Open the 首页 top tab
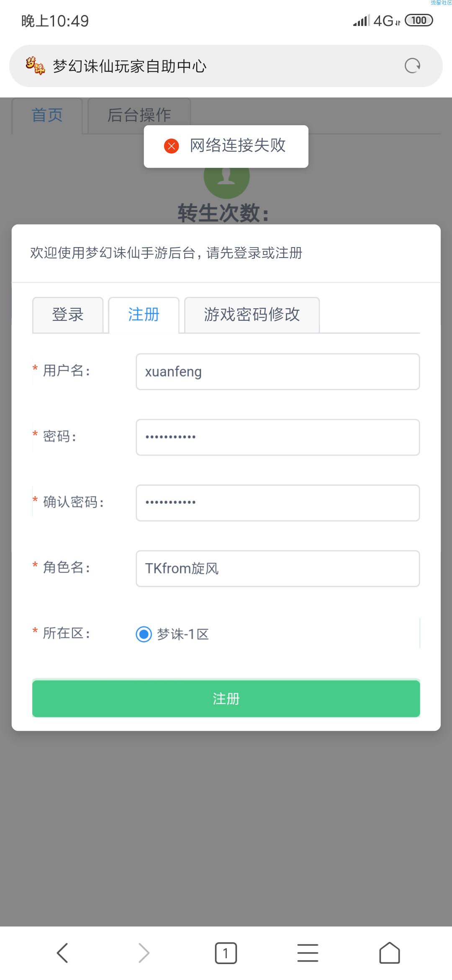The height and width of the screenshot is (980, 452). pos(47,116)
